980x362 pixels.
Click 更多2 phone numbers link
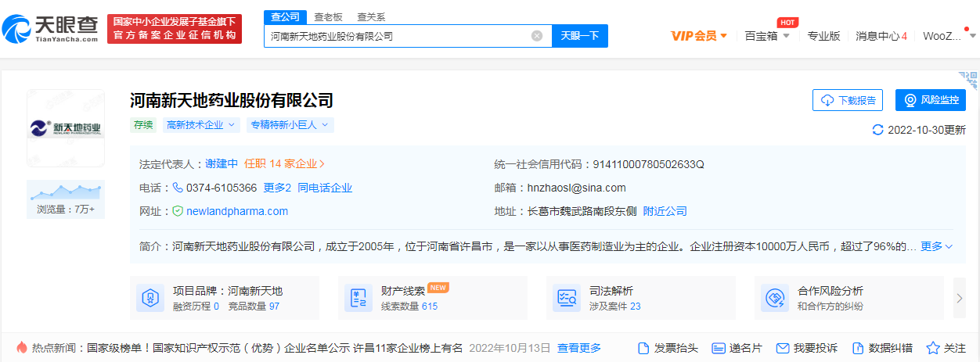(277, 188)
